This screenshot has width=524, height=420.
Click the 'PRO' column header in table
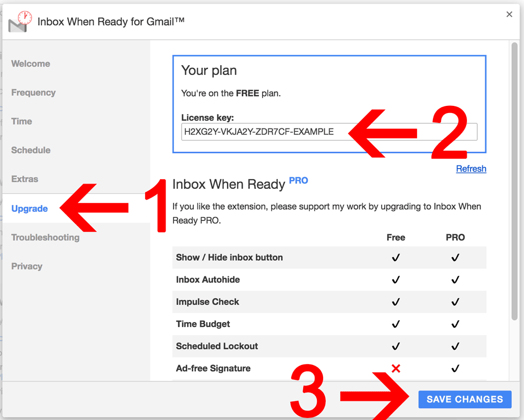[x=455, y=237]
